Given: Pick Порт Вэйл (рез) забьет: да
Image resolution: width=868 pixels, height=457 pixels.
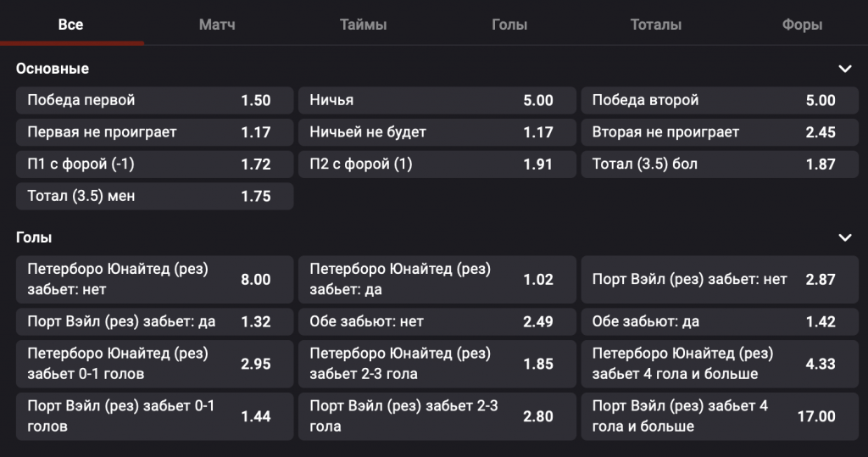Looking at the screenshot, I should click(154, 321).
